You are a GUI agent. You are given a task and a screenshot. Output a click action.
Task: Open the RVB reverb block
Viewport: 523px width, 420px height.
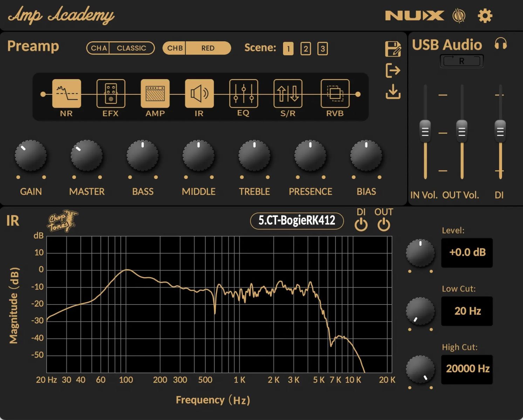click(334, 93)
